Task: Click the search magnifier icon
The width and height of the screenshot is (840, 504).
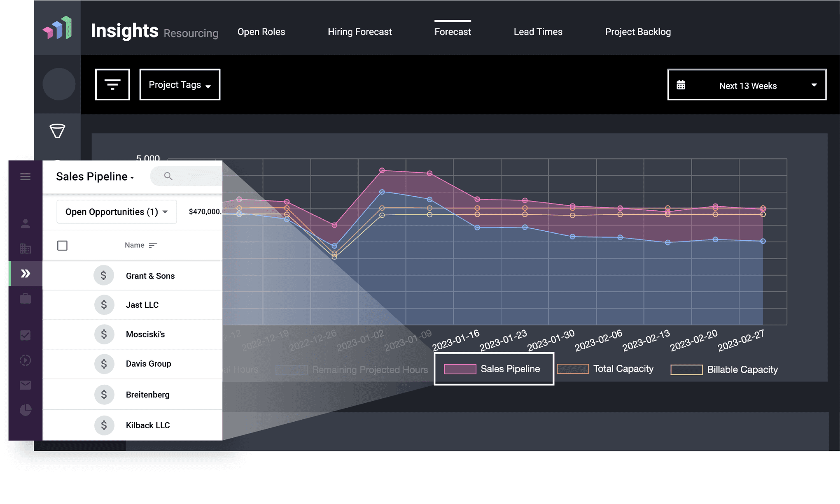Action: point(168,176)
